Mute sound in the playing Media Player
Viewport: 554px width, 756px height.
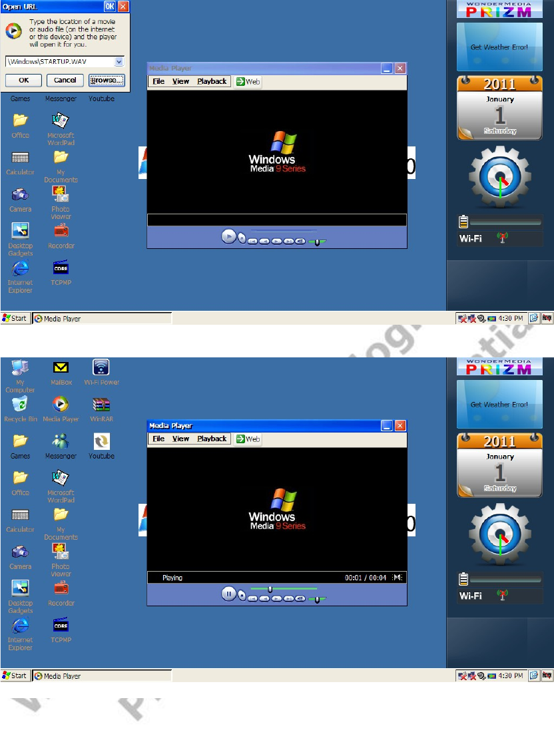tap(300, 599)
